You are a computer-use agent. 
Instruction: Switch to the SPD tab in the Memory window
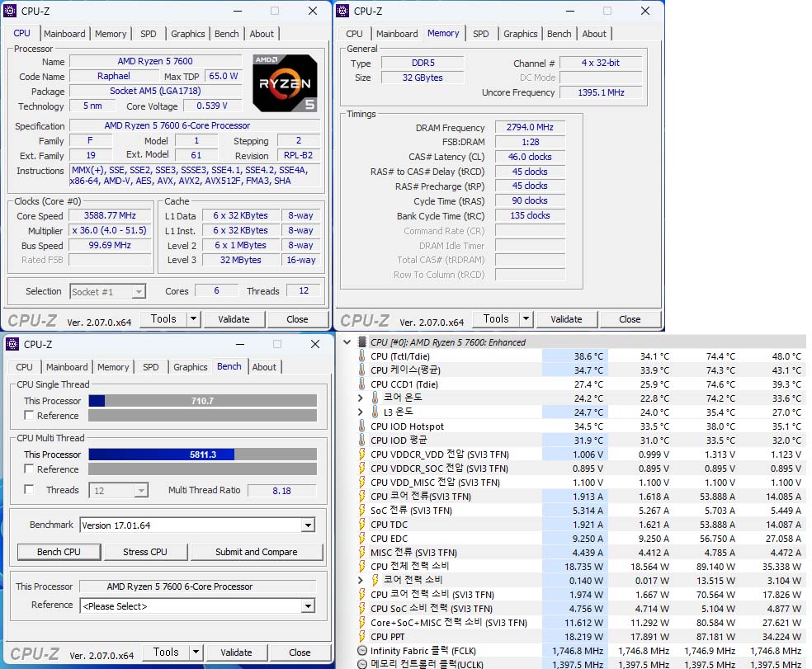pyautogui.click(x=480, y=34)
